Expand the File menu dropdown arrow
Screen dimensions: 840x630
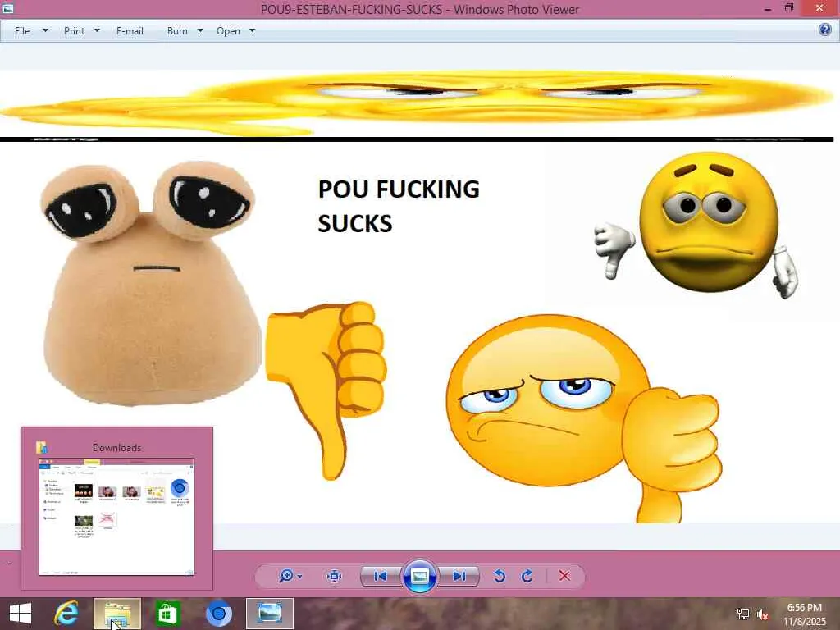tap(46, 30)
